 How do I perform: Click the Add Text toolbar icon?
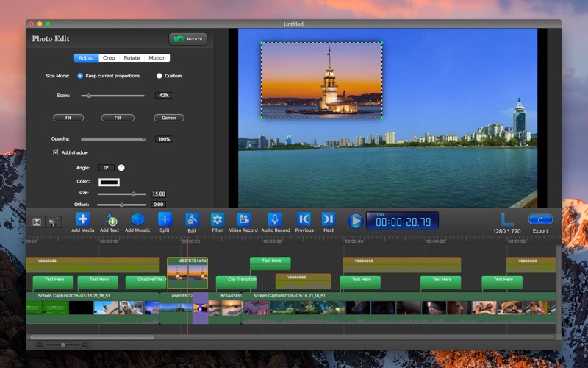click(110, 219)
